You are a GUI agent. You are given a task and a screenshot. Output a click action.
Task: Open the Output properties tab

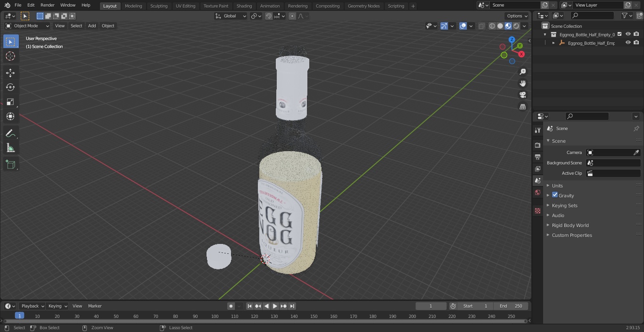pos(537,157)
